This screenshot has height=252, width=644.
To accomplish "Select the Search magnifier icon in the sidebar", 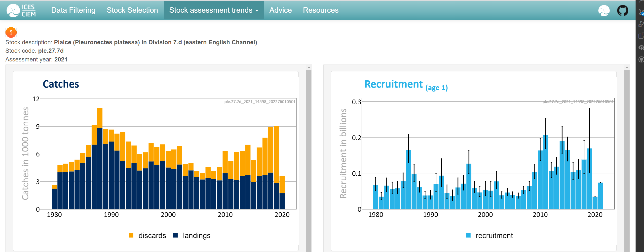I will pos(642,1).
